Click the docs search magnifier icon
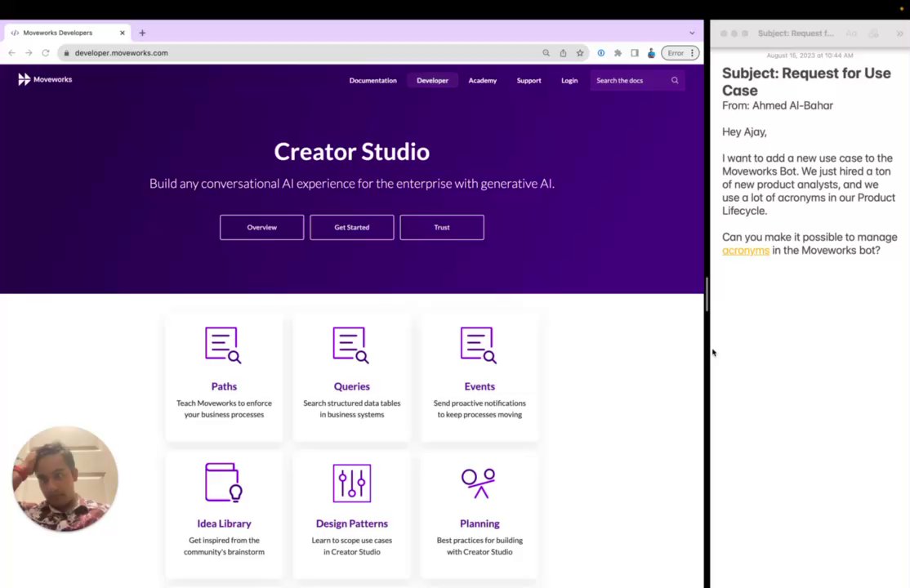The width and height of the screenshot is (910, 588). [675, 80]
